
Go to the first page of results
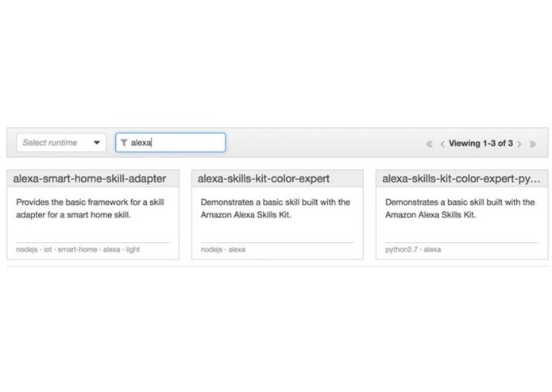click(x=429, y=144)
